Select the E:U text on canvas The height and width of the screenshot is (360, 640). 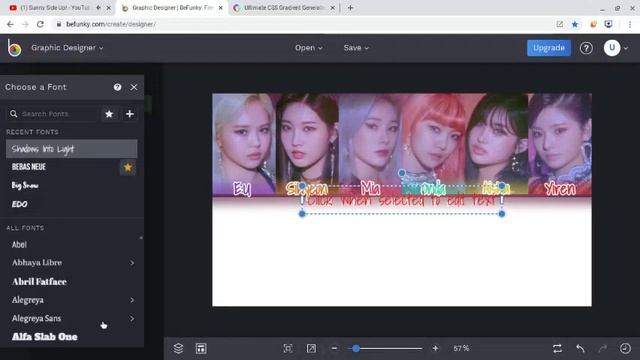coord(242,189)
